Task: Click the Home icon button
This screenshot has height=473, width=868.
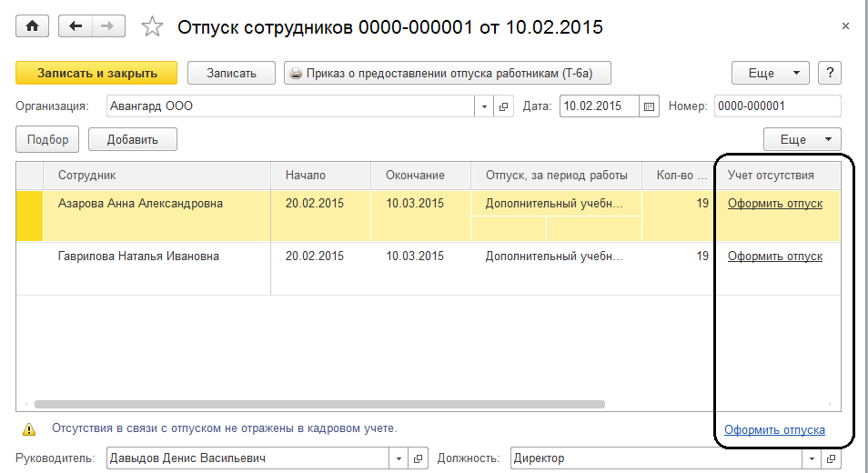Action: pos(33,26)
